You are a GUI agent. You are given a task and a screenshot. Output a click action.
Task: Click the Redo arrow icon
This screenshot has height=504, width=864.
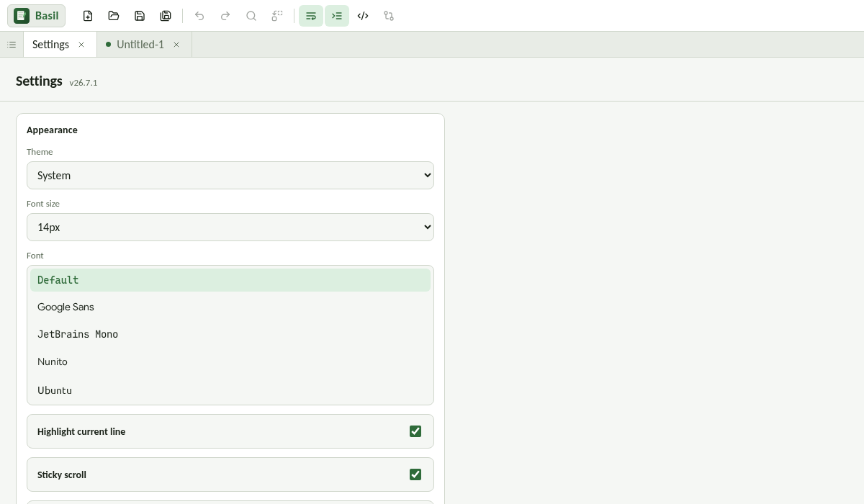(x=225, y=16)
